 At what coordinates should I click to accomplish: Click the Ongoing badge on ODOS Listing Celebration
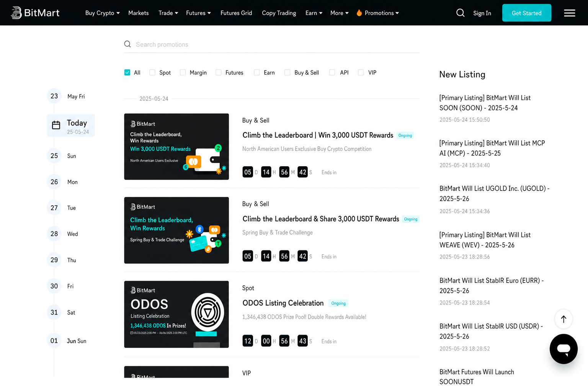[x=338, y=304]
